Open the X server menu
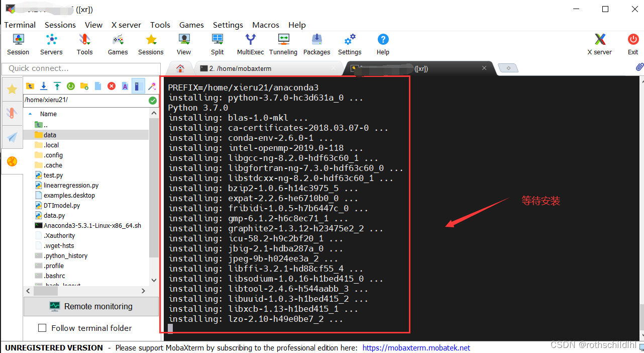This screenshot has height=353, width=644. point(126,25)
